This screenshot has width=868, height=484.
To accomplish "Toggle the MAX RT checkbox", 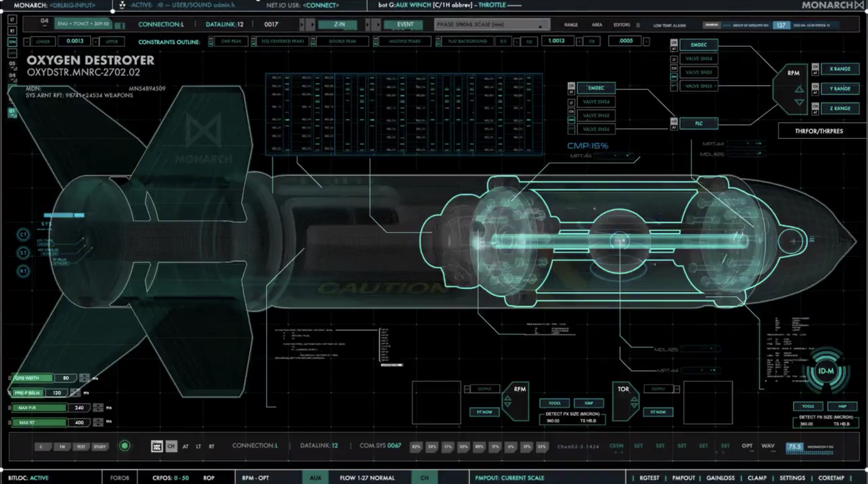I will click(x=10, y=423).
